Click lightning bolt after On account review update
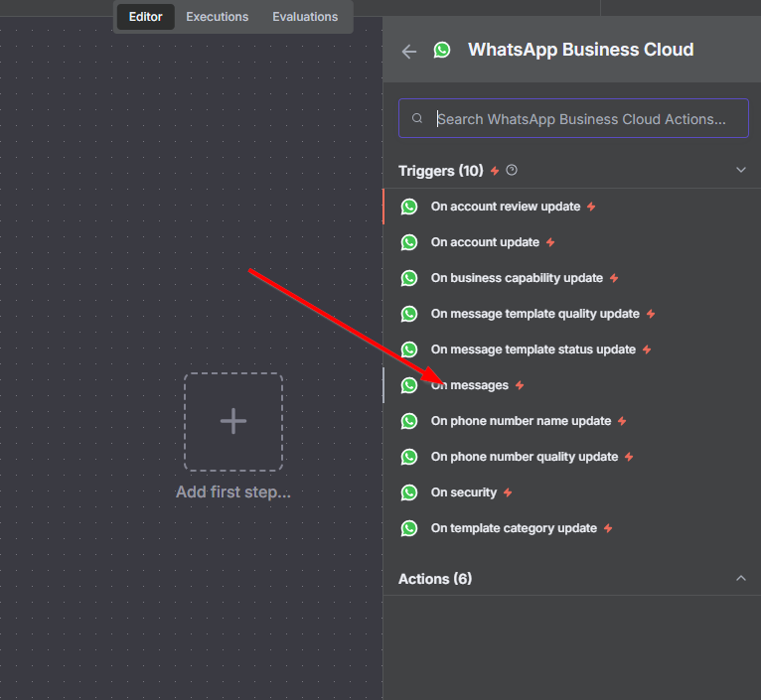 coord(591,207)
